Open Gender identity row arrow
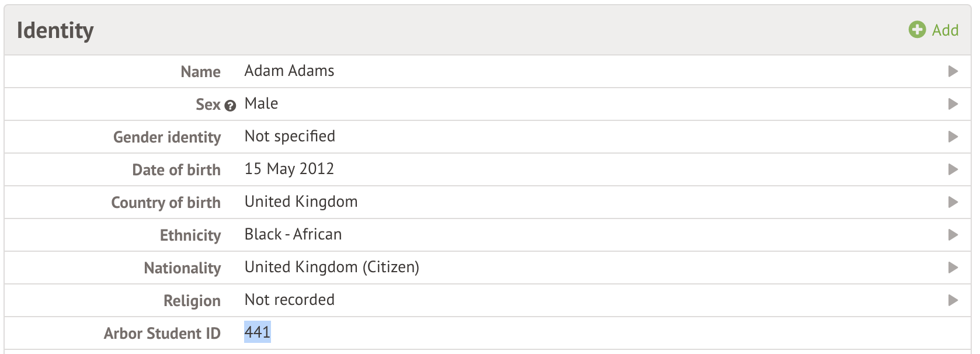980x354 pixels. coord(953,137)
